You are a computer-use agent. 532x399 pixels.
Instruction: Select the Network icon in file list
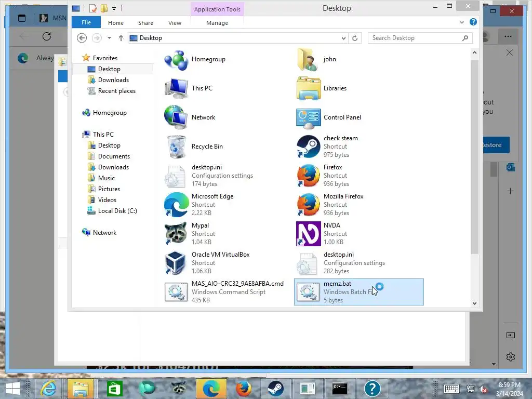click(x=190, y=117)
